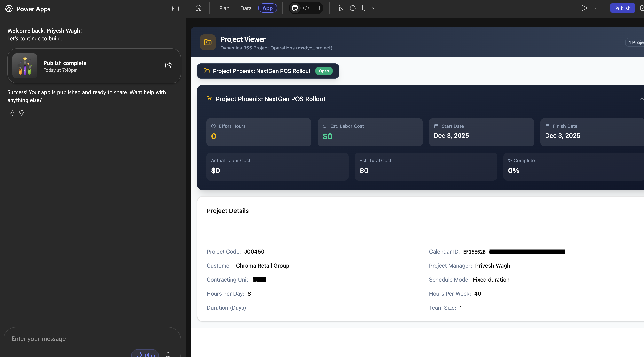Click the 1 Projects count badge
This screenshot has width=644, height=357.
click(635, 42)
